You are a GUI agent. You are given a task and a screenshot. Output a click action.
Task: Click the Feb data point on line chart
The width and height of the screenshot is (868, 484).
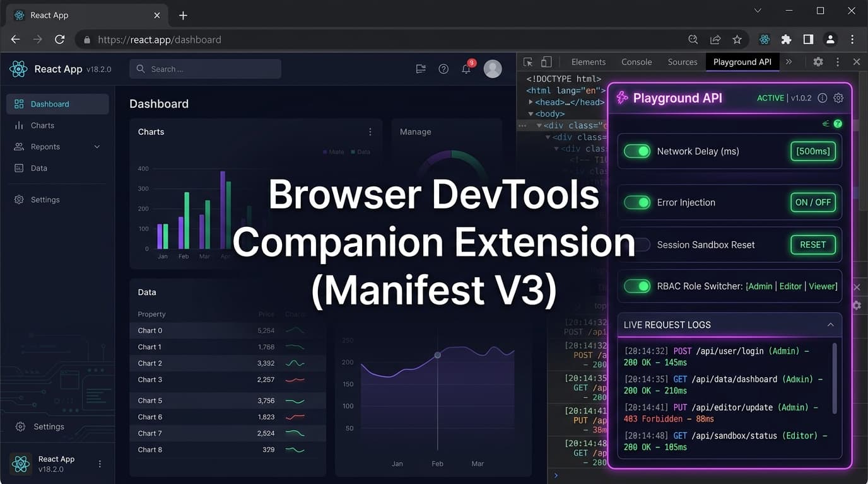point(438,355)
